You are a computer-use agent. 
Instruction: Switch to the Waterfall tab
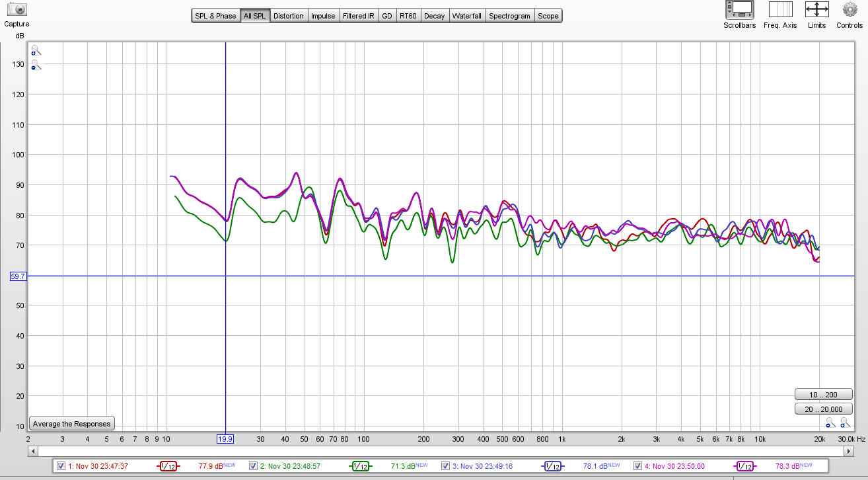tap(468, 16)
